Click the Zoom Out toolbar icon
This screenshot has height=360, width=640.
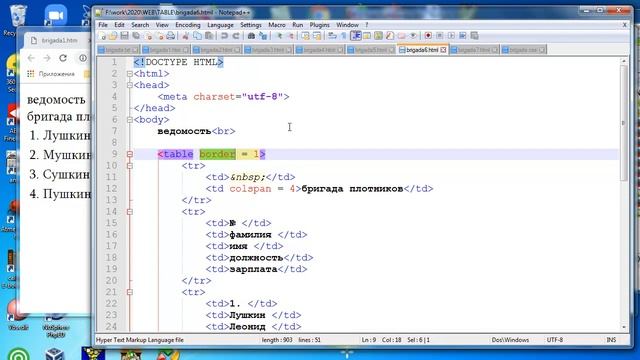(x=291, y=36)
